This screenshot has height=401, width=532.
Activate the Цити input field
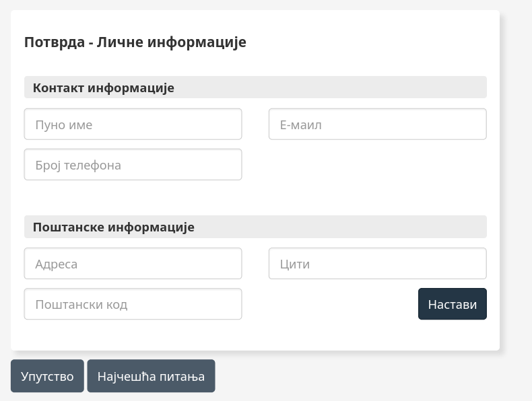pyautogui.click(x=378, y=263)
